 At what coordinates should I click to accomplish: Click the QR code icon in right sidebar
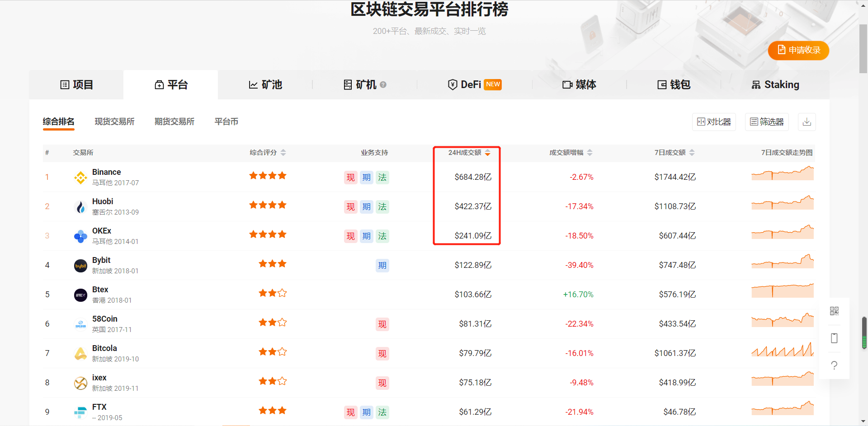(x=834, y=311)
